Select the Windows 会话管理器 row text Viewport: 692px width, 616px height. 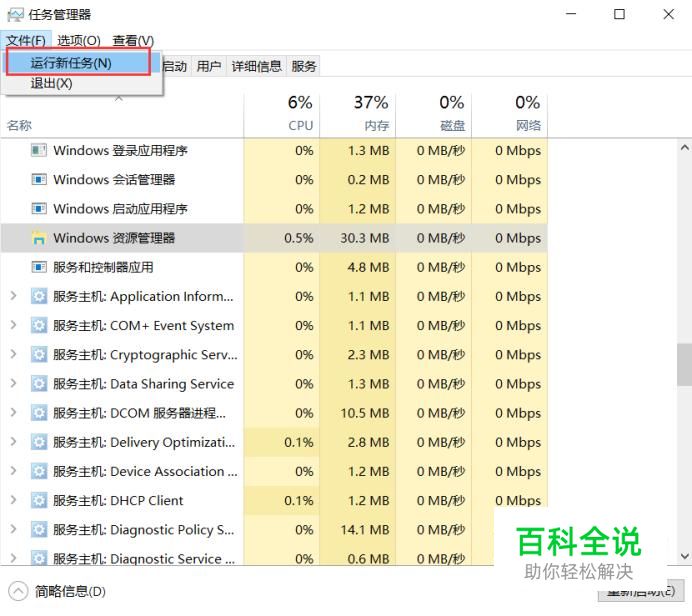tap(114, 180)
